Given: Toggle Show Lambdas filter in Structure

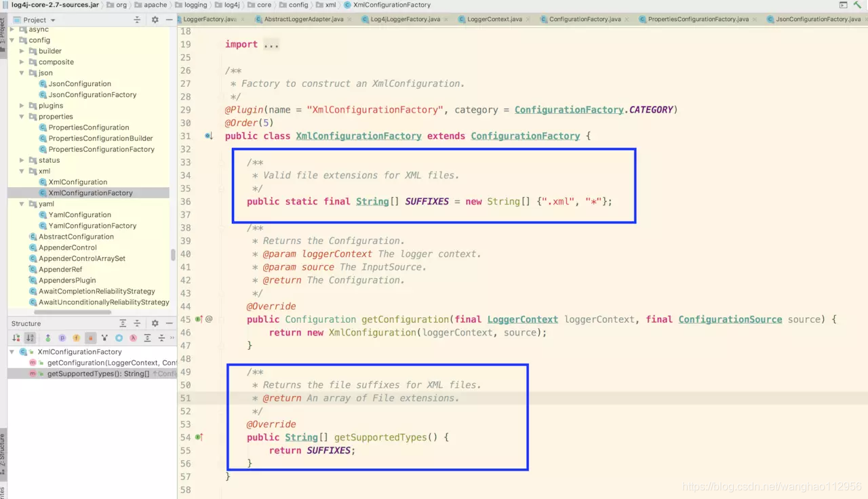Looking at the screenshot, I should click(133, 338).
